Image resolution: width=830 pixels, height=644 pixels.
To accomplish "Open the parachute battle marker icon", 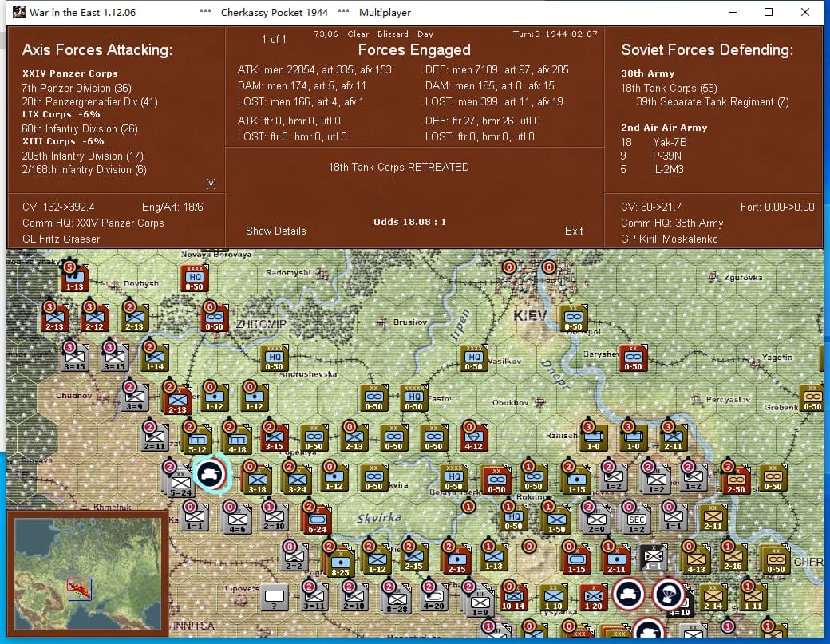I will pyautogui.click(x=667, y=594).
